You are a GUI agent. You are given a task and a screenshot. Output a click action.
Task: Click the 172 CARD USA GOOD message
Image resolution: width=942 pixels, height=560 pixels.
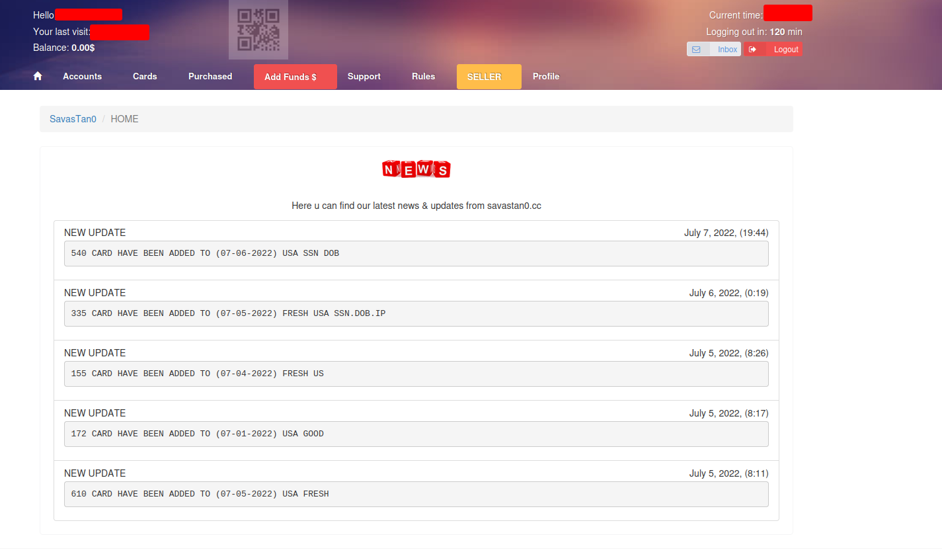(416, 434)
